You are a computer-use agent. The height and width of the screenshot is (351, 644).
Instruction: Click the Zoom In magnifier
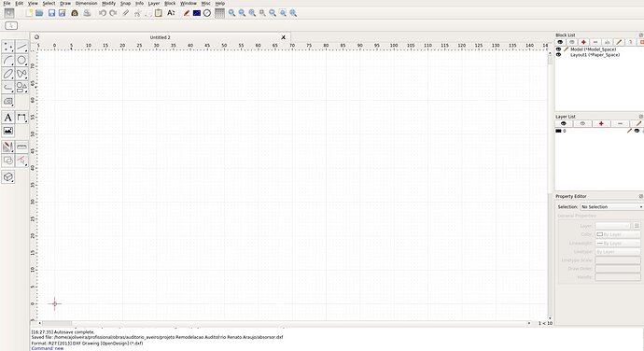[231, 13]
